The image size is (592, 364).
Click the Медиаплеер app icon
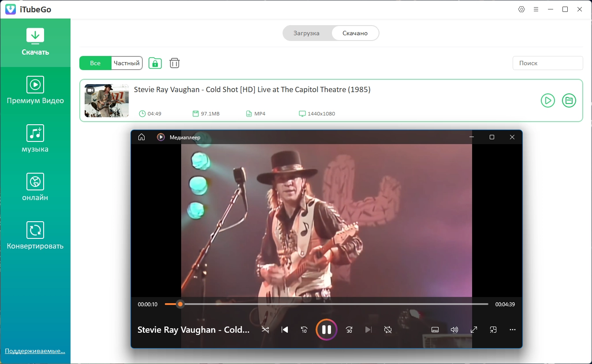[x=161, y=137]
